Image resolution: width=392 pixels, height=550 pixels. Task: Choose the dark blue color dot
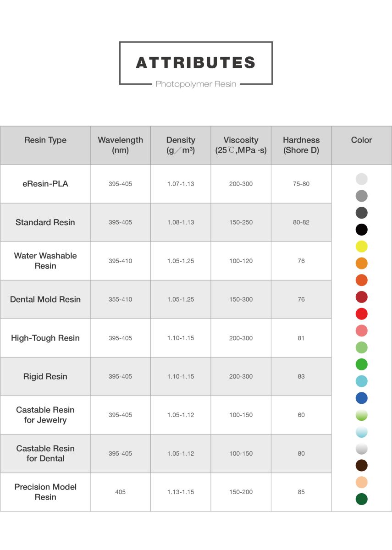(362, 398)
